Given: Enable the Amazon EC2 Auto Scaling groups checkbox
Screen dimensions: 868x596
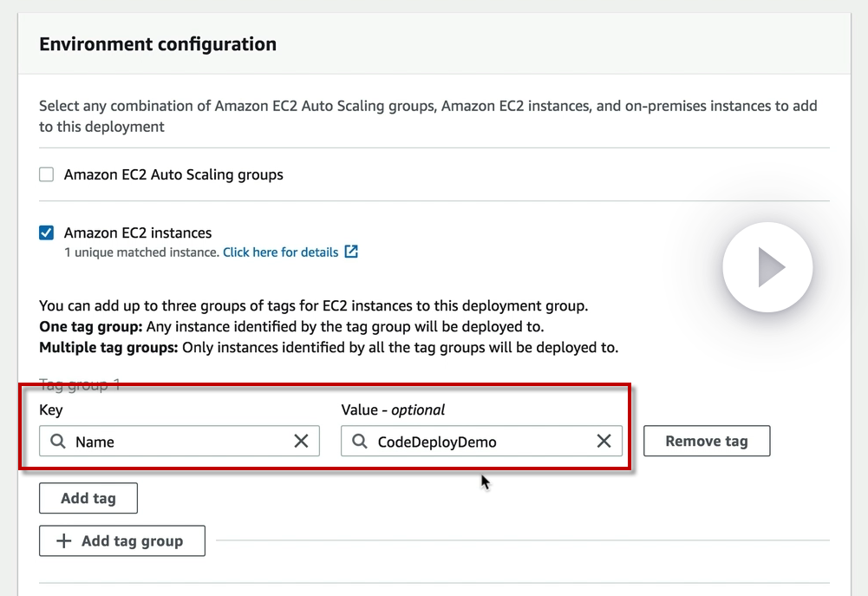Looking at the screenshot, I should [x=47, y=174].
